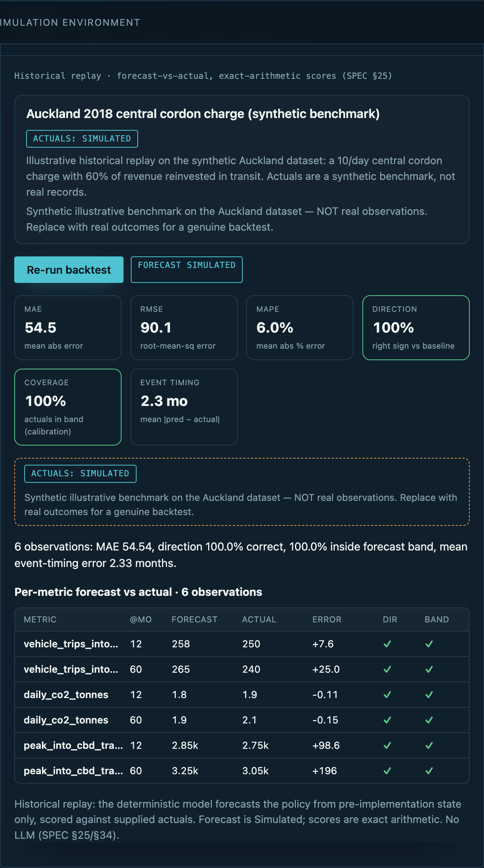The image size is (484, 868).
Task: Click DIR checkmark for daily_co2_tonnes month 12
Action: pyautogui.click(x=387, y=695)
